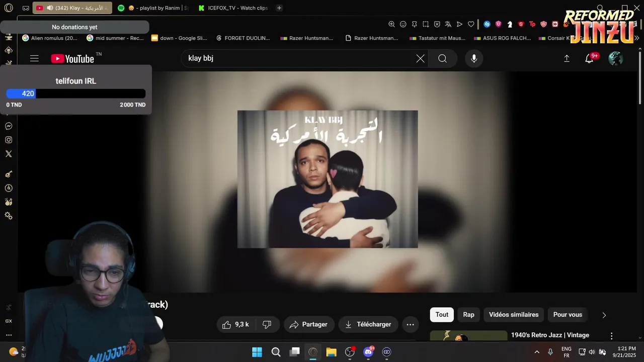Open the YouTube guide hamburger menu

[34, 58]
